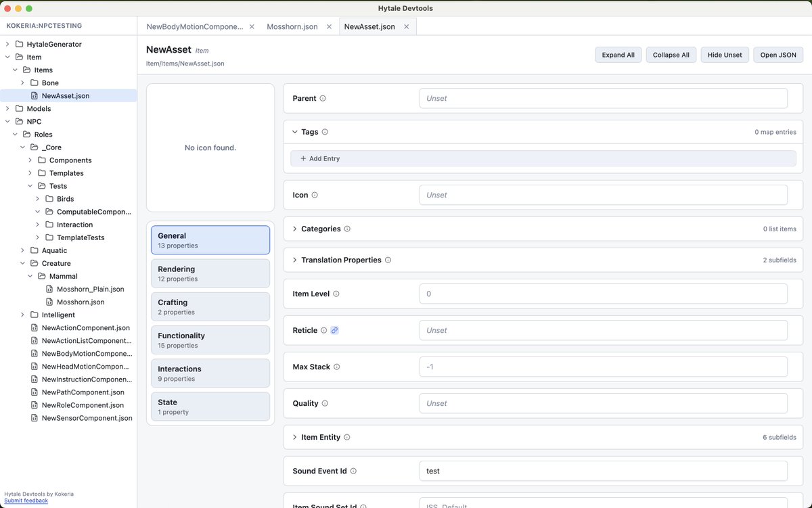Screen dimensions: 812x508
Task: Click the plus icon in Add Entry
Action: (303, 158)
